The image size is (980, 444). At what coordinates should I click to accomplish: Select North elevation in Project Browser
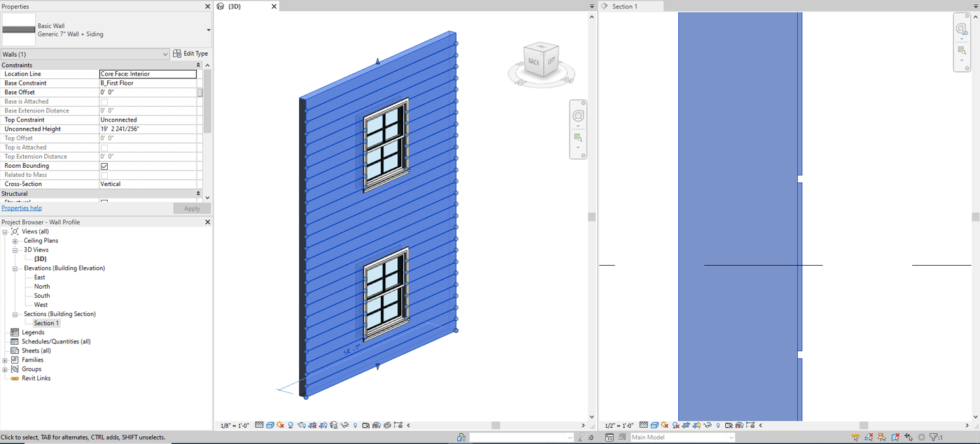(x=42, y=287)
